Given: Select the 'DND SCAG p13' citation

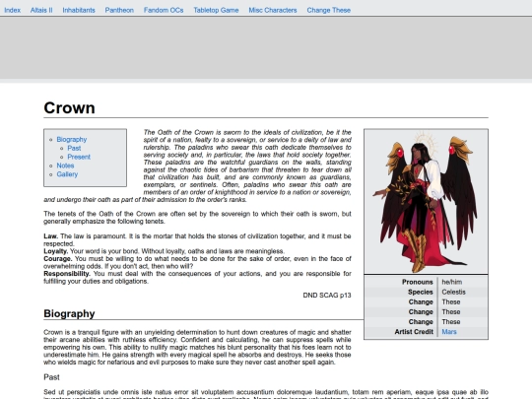Looking at the screenshot, I should (x=327, y=296).
